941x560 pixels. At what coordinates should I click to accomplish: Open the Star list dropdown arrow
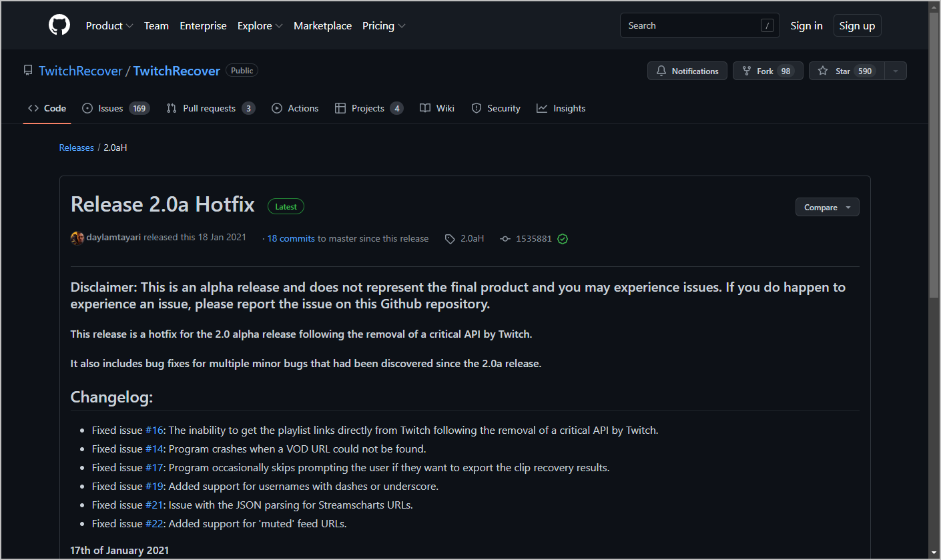pyautogui.click(x=896, y=71)
